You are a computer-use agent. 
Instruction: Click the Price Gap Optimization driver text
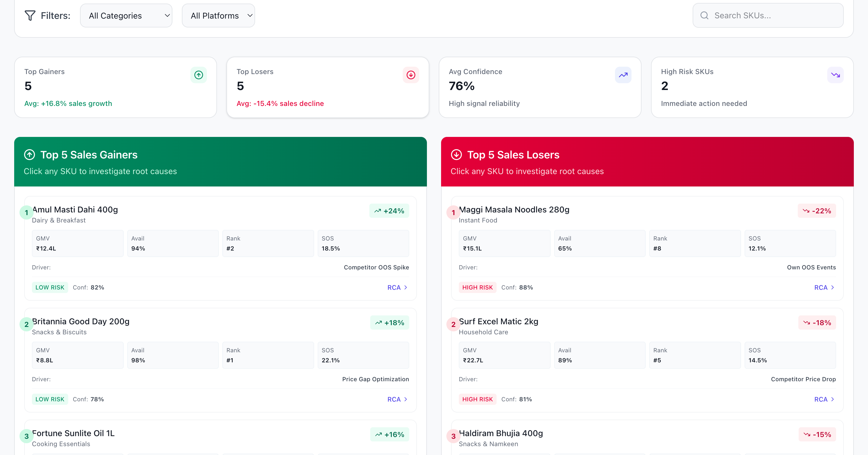click(376, 379)
